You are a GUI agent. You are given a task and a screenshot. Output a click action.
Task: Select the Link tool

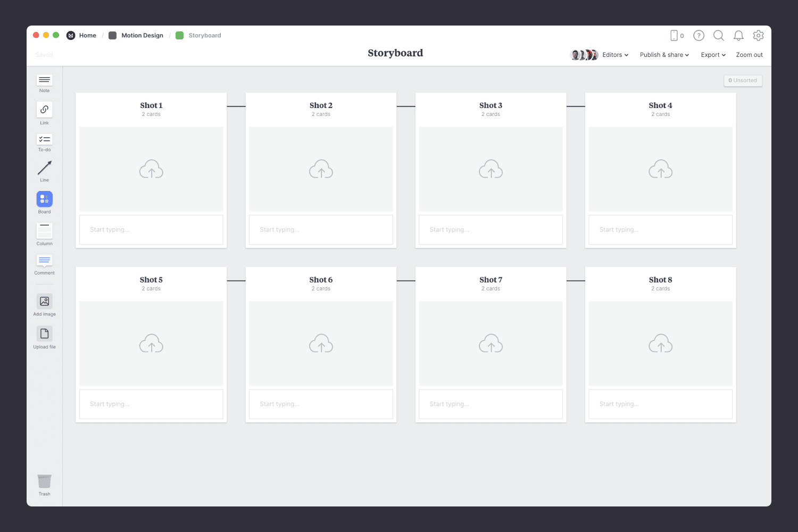[44, 110]
